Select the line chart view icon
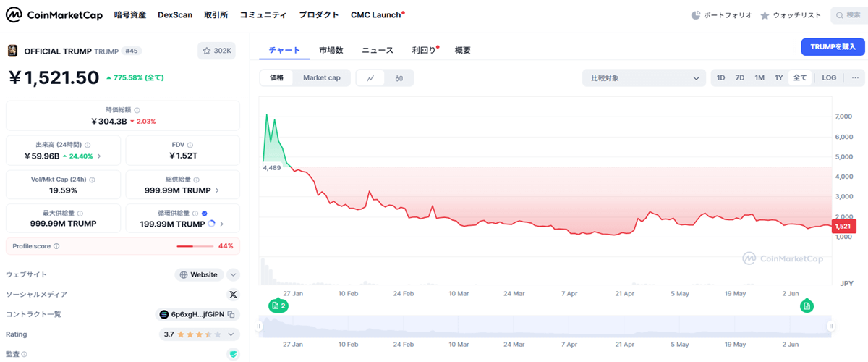 point(370,77)
